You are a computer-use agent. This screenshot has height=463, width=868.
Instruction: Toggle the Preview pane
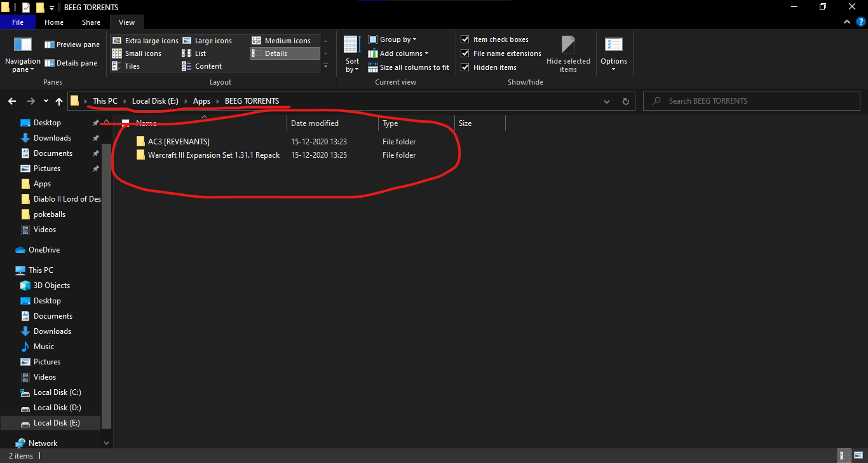click(72, 45)
